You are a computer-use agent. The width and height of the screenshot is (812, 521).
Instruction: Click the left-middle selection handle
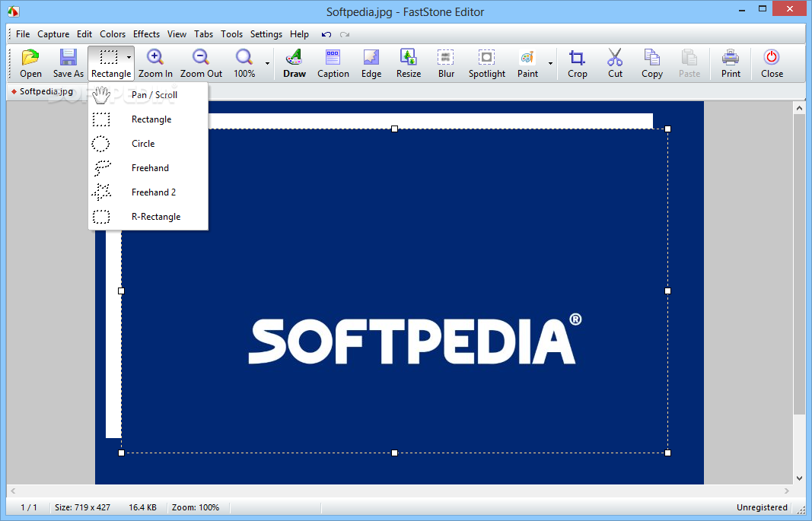(x=121, y=291)
